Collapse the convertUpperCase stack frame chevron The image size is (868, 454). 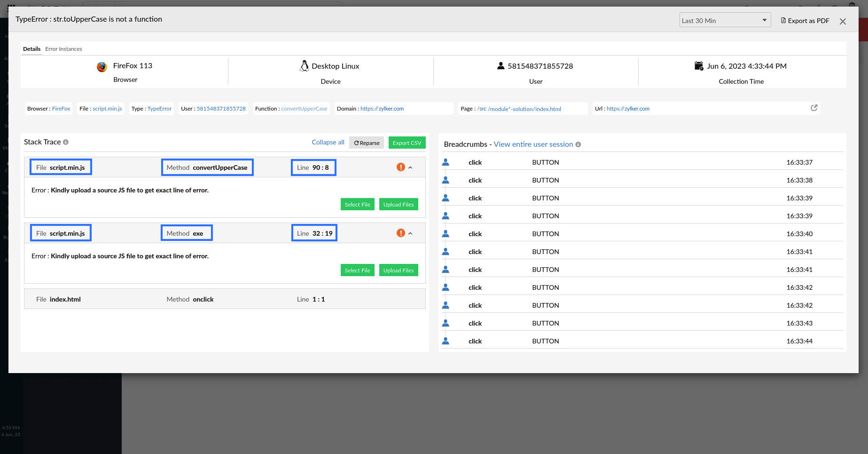coord(410,167)
